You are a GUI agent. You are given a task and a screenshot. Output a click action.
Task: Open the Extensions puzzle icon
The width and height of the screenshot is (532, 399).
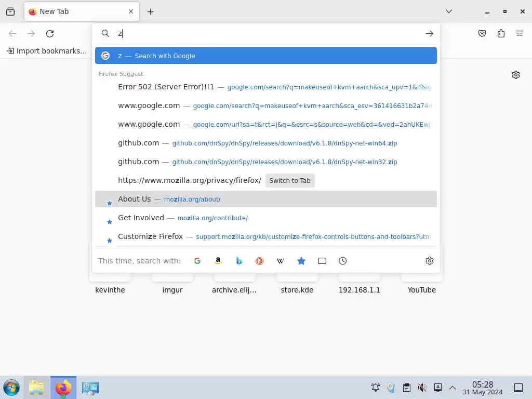501,33
